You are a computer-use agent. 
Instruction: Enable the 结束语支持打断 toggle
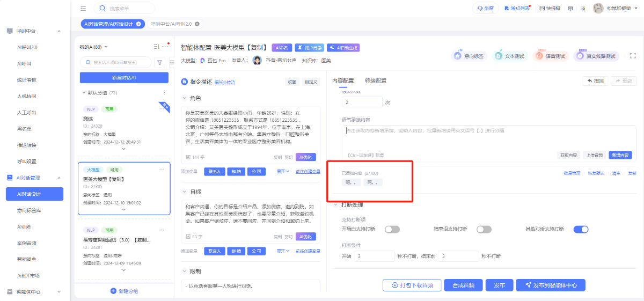[x=484, y=229]
